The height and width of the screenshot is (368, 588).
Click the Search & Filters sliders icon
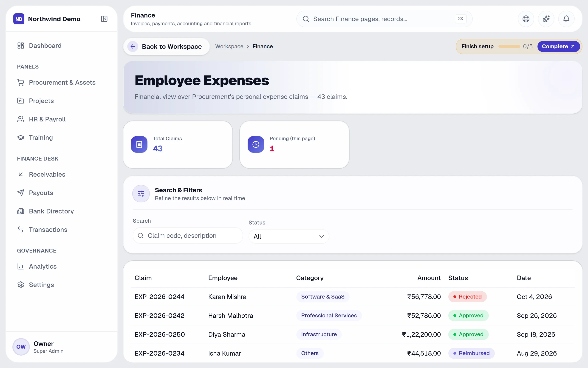click(141, 194)
